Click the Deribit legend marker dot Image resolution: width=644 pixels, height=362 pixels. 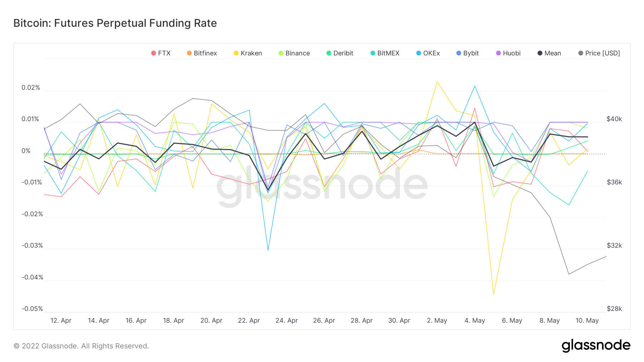[329, 53]
